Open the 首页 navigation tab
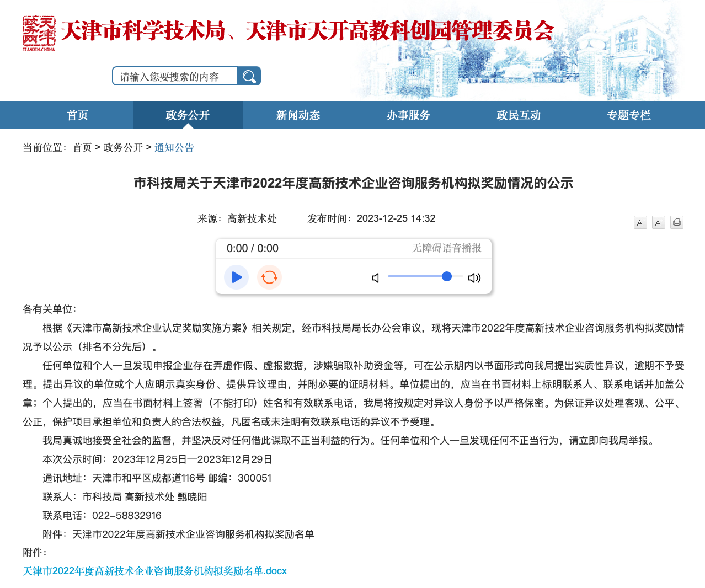The image size is (705, 588). point(77,115)
